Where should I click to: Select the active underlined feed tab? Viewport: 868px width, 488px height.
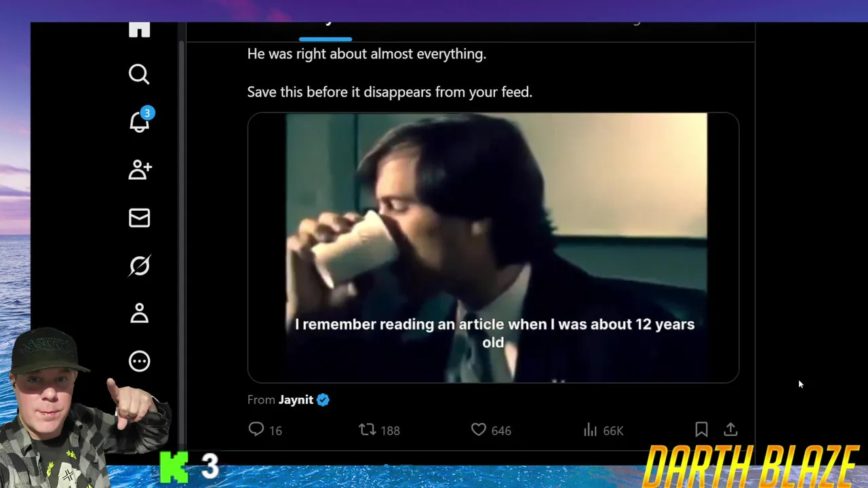pos(325,30)
